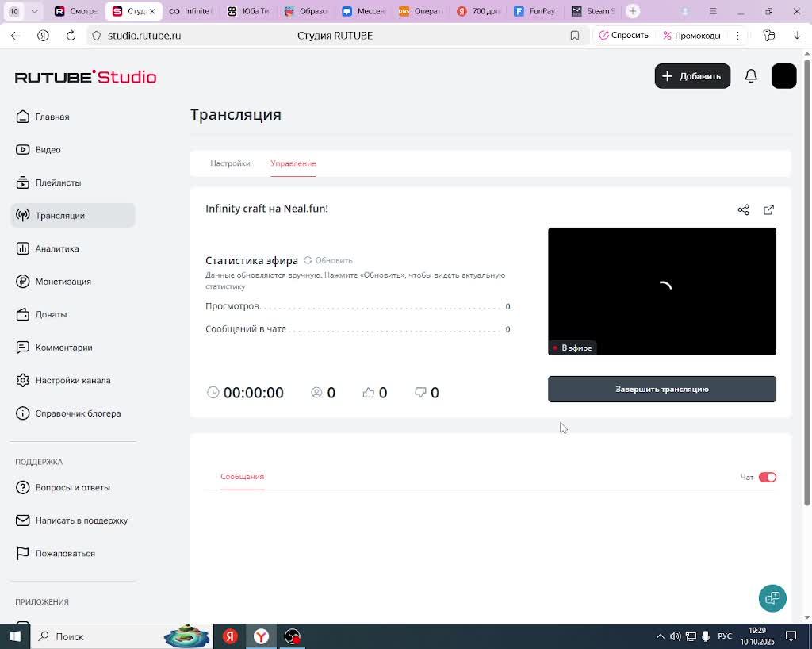Open Справочник блогера

68,413
